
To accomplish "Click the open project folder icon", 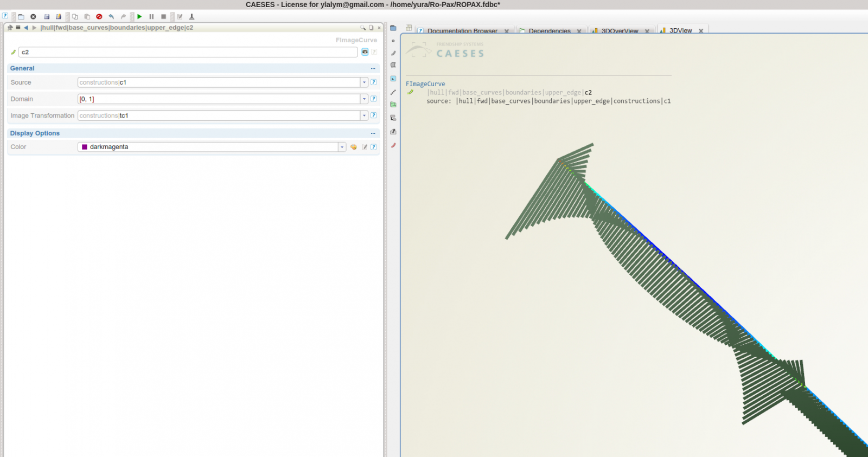I will pyautogui.click(x=21, y=17).
